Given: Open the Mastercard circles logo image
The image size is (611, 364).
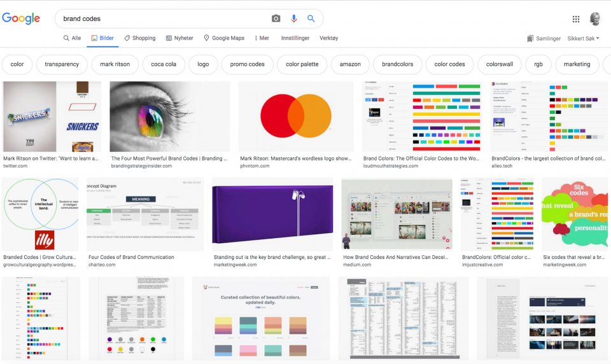Looking at the screenshot, I should pos(296,116).
